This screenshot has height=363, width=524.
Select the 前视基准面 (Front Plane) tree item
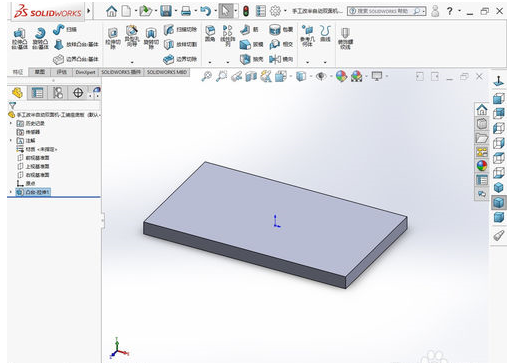click(x=33, y=158)
